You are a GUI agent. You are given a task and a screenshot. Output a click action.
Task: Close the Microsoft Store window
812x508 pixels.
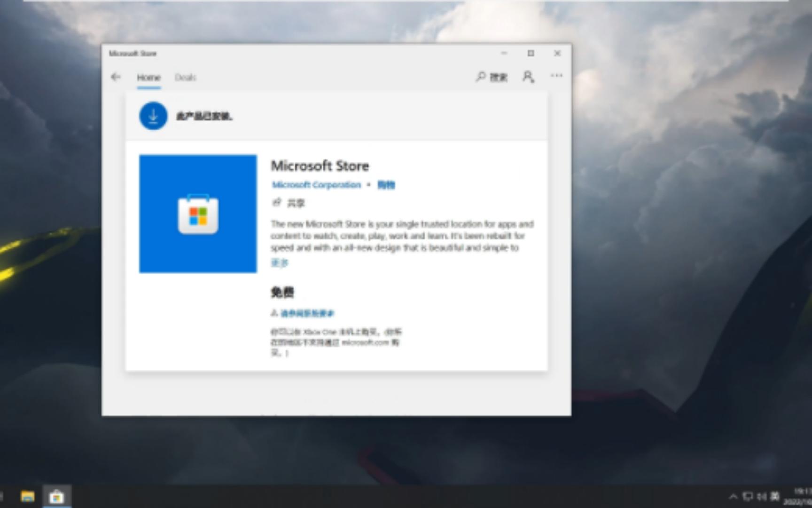tap(557, 53)
